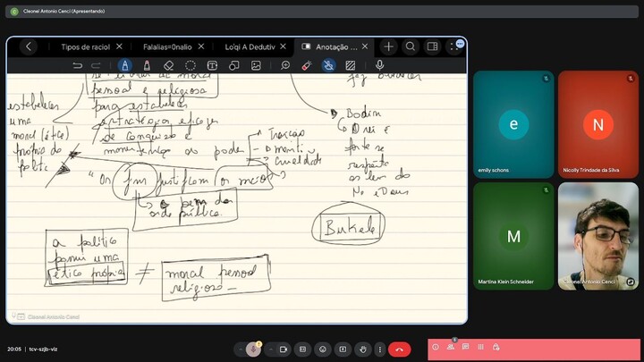Expand the camera video settings arrow
Image resolution: width=644 pixels, height=362 pixels.
click(x=271, y=349)
